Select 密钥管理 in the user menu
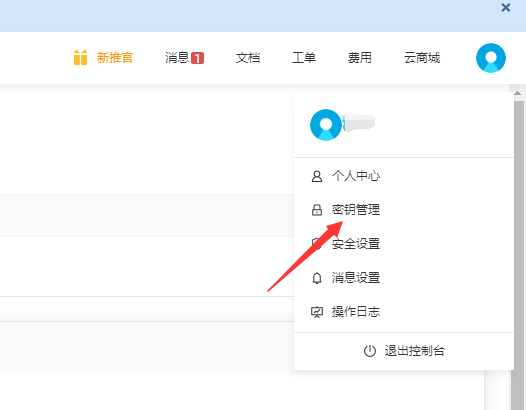Image resolution: width=526 pixels, height=410 pixels. click(x=356, y=210)
